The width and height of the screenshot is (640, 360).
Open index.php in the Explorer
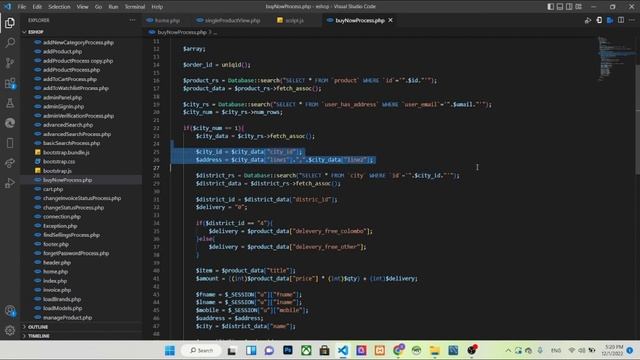[55, 281]
